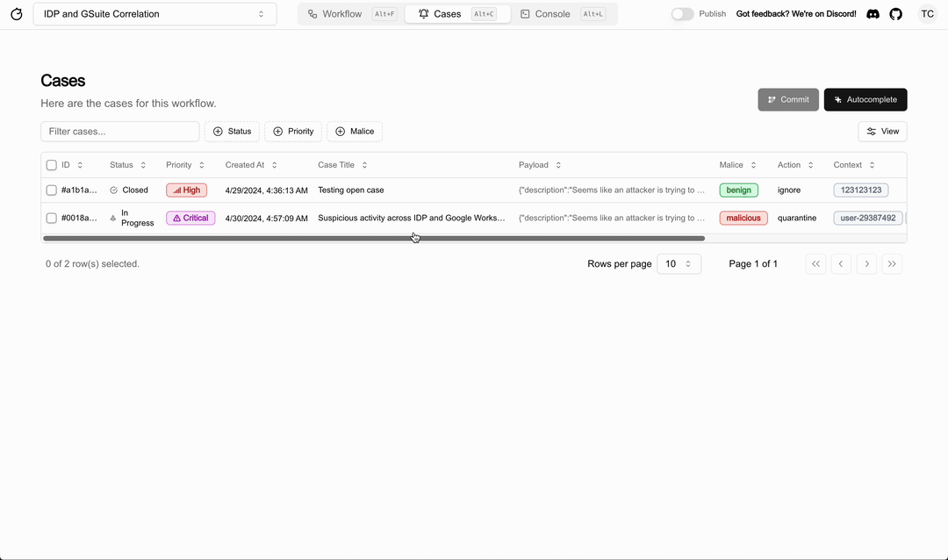Image resolution: width=948 pixels, height=560 pixels.
Task: Open the Status filter dropdown
Action: point(232,132)
